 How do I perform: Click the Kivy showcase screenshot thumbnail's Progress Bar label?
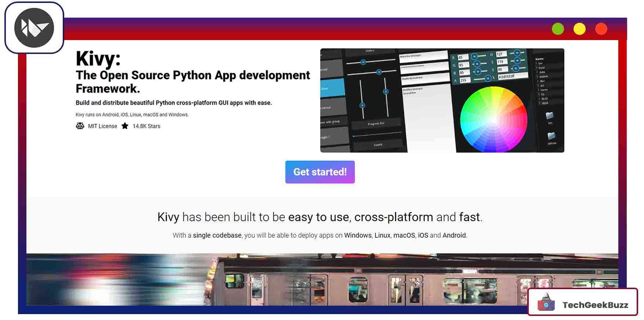click(376, 124)
